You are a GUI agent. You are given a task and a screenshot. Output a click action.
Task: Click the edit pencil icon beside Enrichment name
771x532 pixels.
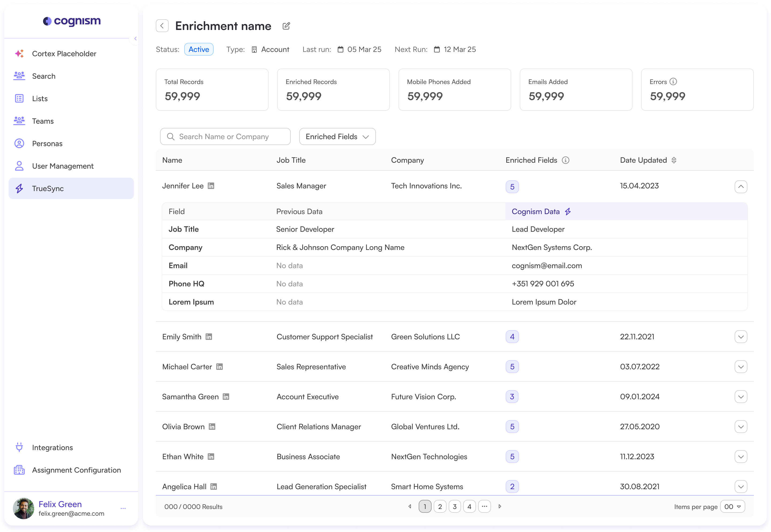tap(286, 26)
